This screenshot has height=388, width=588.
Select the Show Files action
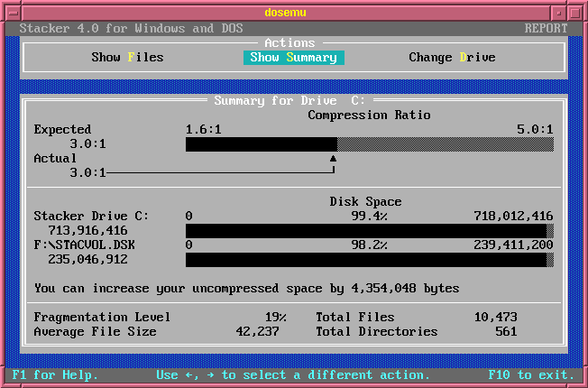[x=127, y=58]
